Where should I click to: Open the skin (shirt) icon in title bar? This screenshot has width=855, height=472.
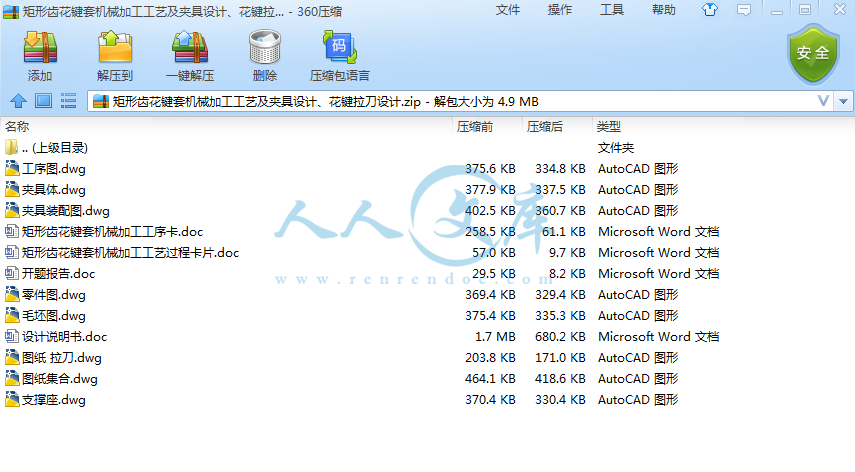click(709, 10)
